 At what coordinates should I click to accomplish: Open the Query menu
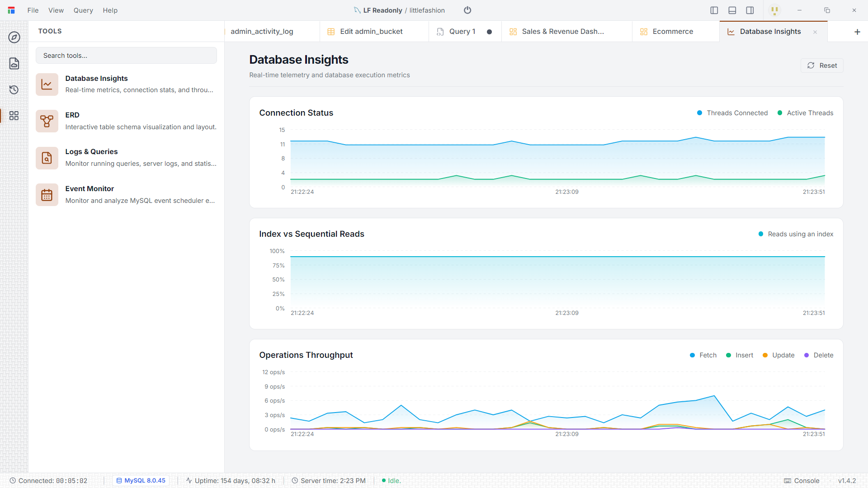[x=83, y=10]
